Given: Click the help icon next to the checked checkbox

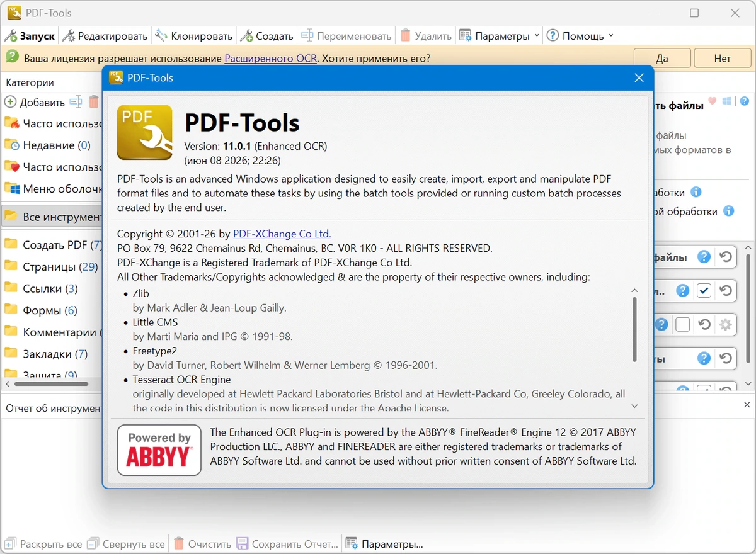Looking at the screenshot, I should pyautogui.click(x=683, y=291).
